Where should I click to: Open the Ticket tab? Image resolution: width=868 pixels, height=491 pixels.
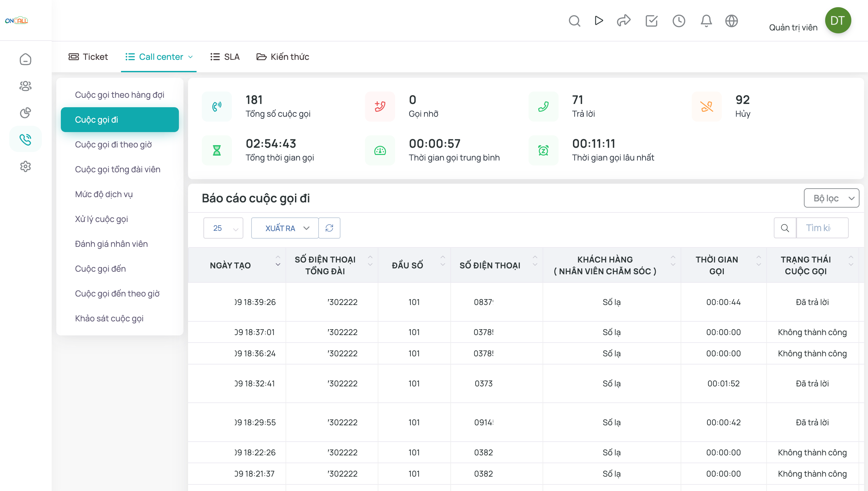coord(88,57)
